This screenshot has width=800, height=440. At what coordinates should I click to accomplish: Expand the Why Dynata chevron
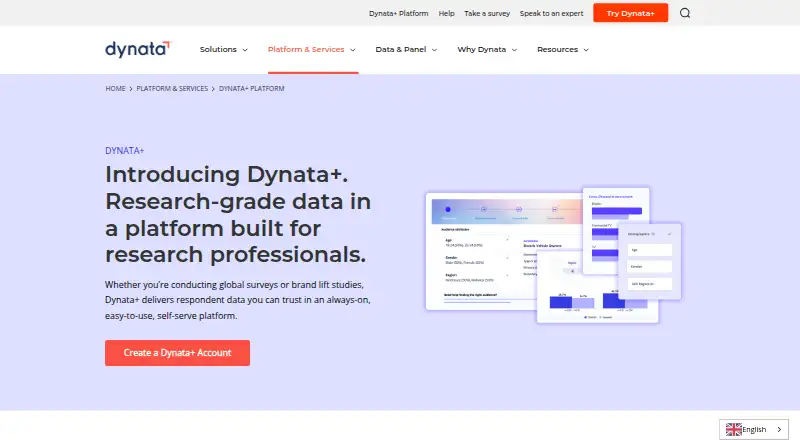coord(514,50)
